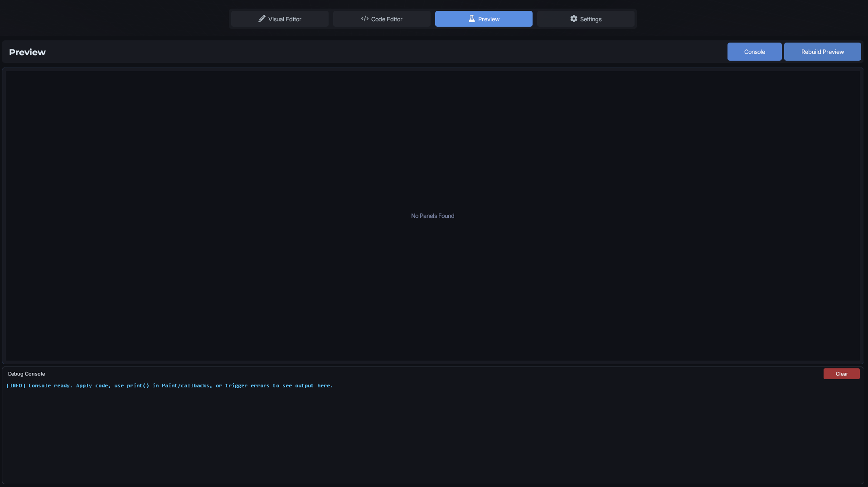Click the No Panels Found message

[x=432, y=216]
